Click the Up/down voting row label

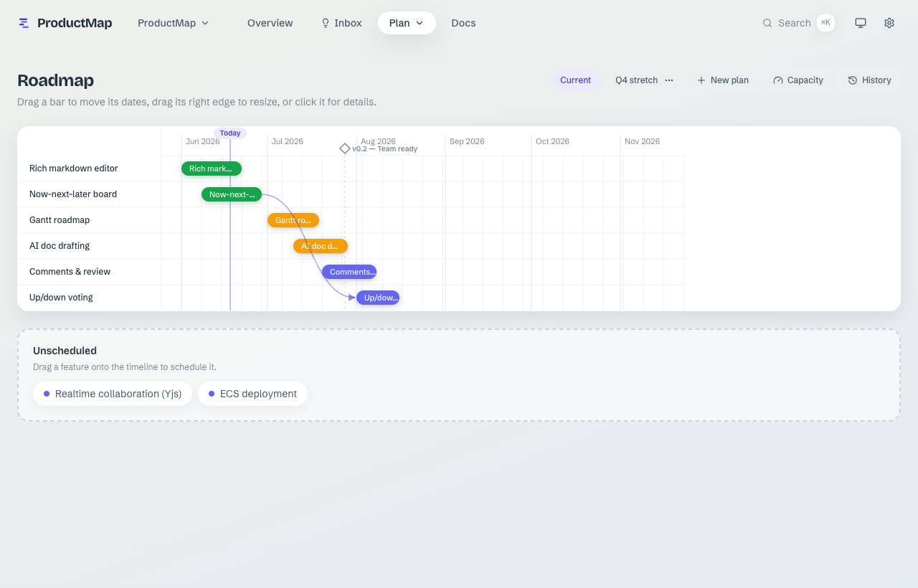pyautogui.click(x=61, y=298)
